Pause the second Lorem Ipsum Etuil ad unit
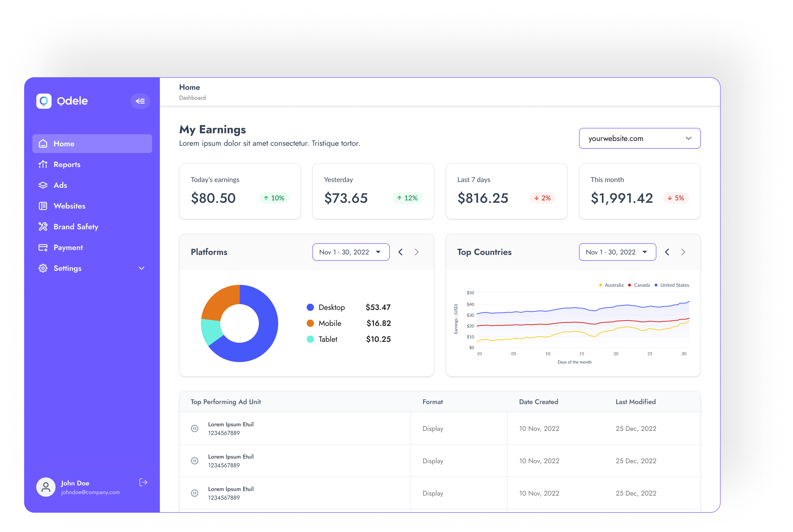 (x=195, y=461)
